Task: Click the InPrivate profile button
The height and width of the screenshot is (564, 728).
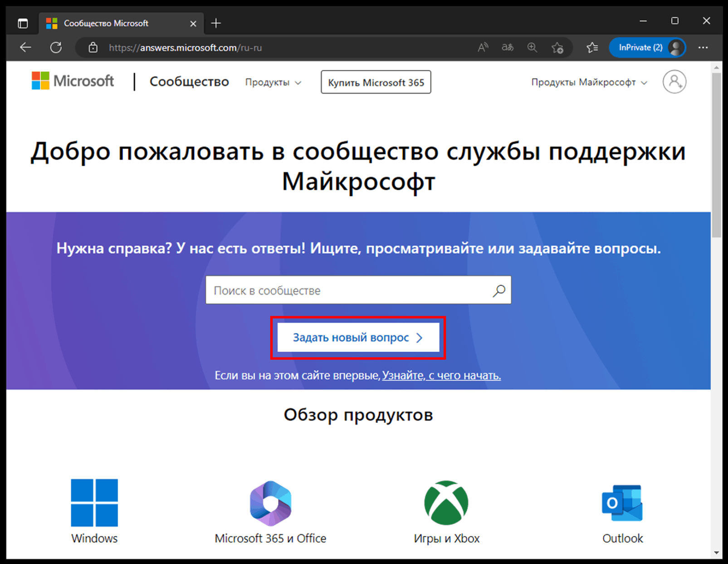Action: 647,47
